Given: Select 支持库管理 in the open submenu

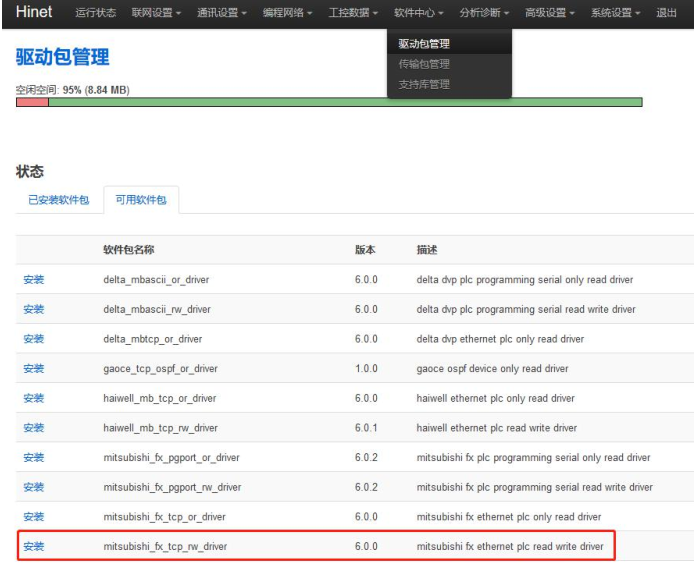Looking at the screenshot, I should tap(424, 84).
